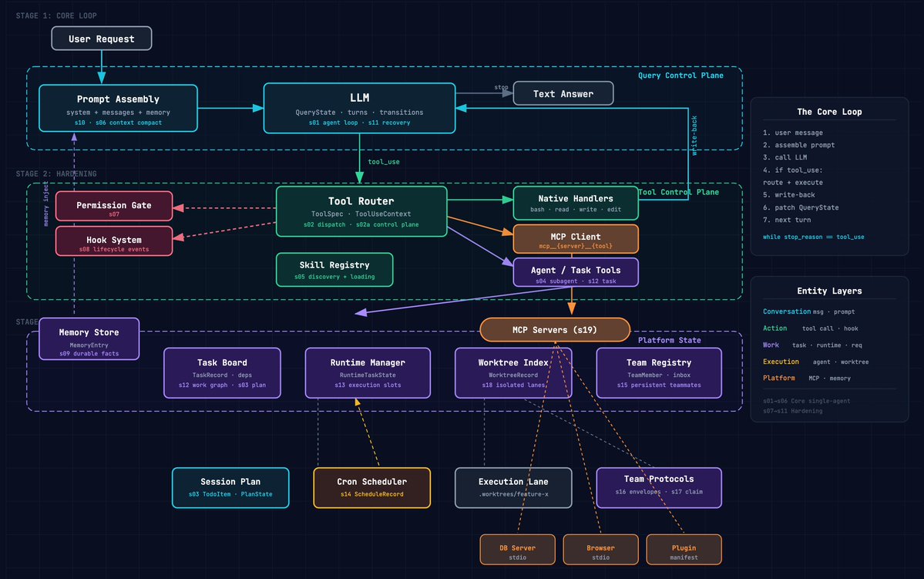
Task: Expand the MCP Servers (s19) group
Action: pos(554,329)
